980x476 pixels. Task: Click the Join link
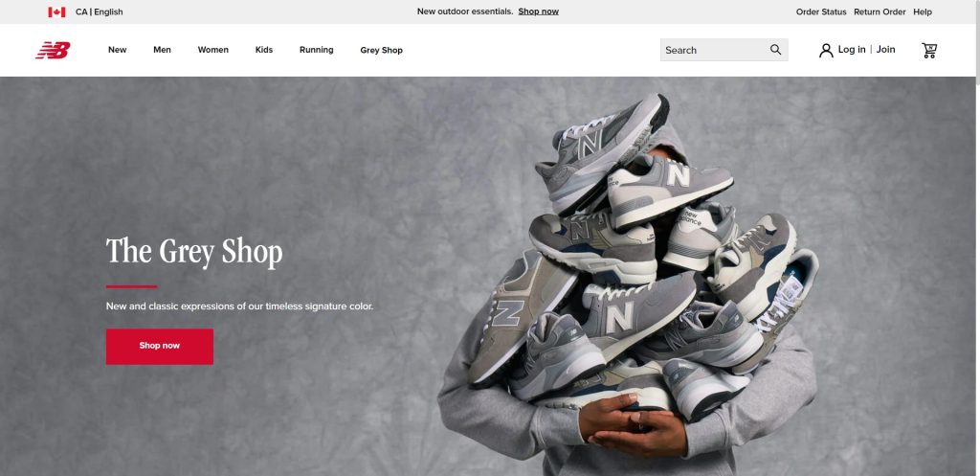885,50
